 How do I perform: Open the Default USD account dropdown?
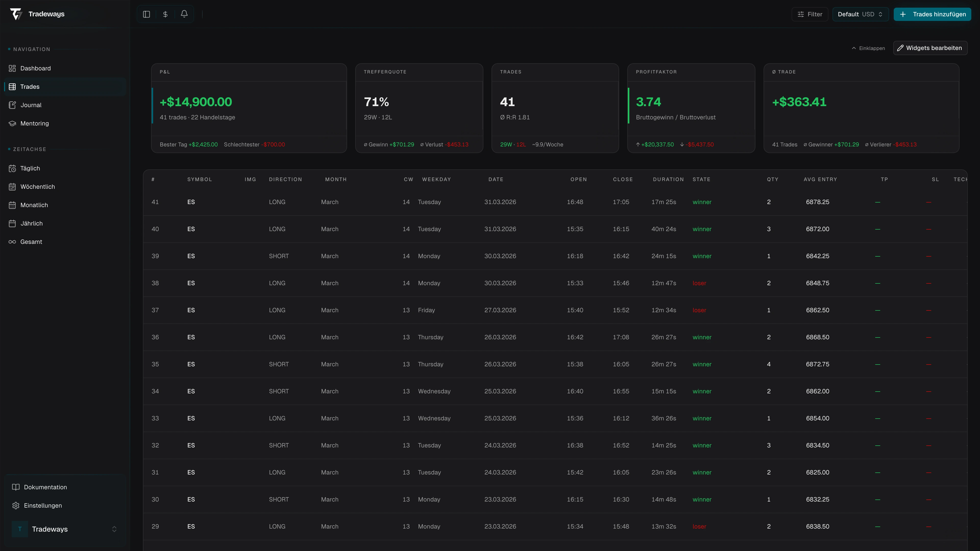[861, 14]
